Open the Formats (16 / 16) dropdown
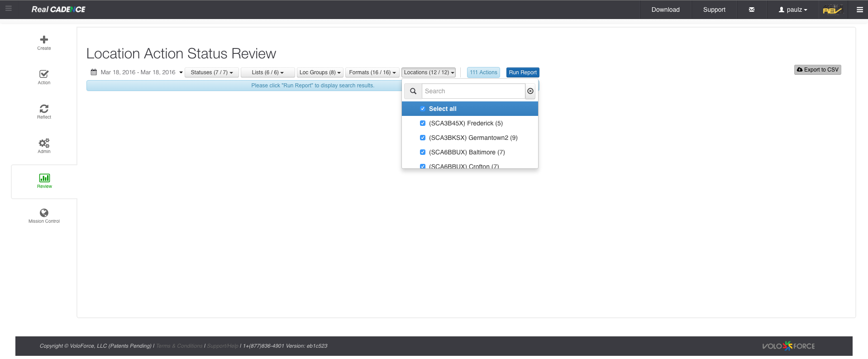This screenshot has width=868, height=359. (372, 72)
